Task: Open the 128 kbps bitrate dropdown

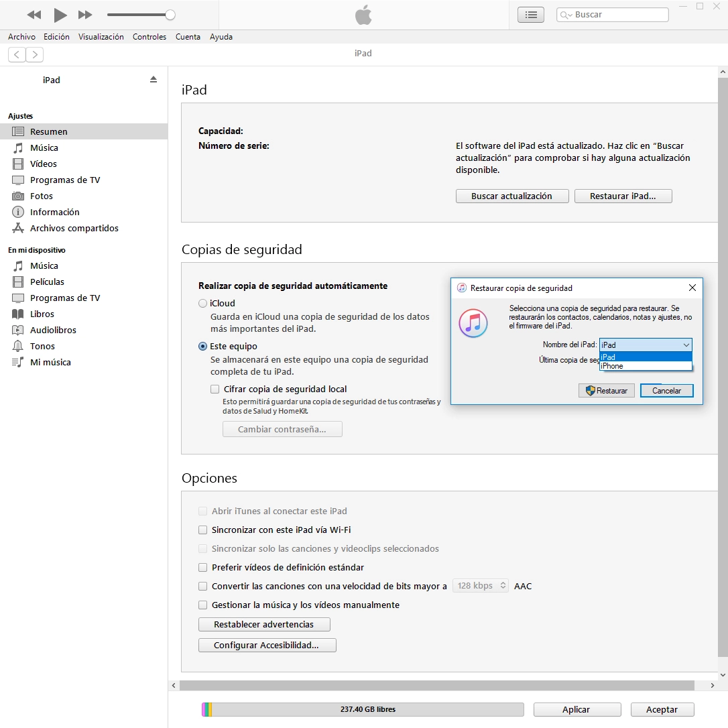Action: [481, 586]
